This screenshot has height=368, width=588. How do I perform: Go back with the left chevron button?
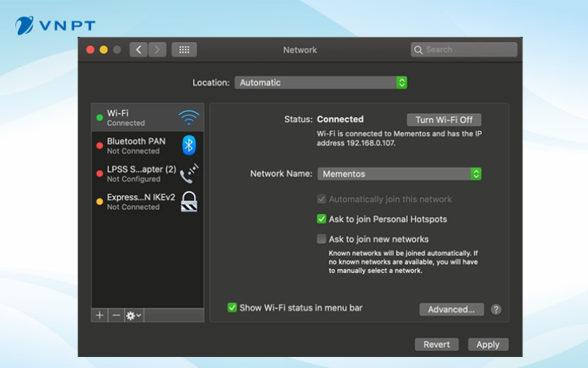138,49
